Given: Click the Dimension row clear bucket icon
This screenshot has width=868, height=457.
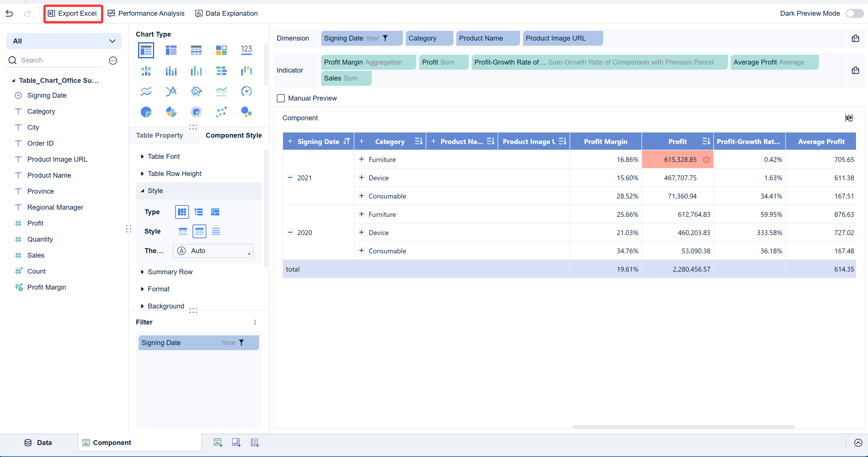Looking at the screenshot, I should pyautogui.click(x=855, y=38).
